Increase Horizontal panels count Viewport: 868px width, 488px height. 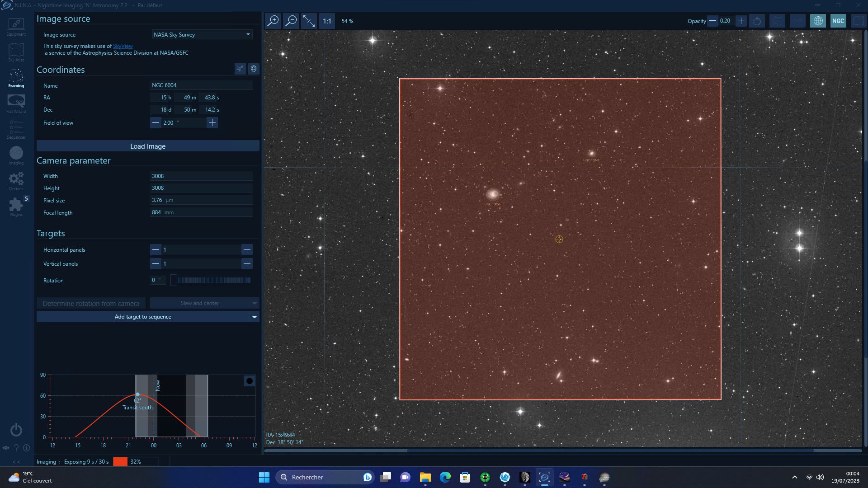(247, 249)
